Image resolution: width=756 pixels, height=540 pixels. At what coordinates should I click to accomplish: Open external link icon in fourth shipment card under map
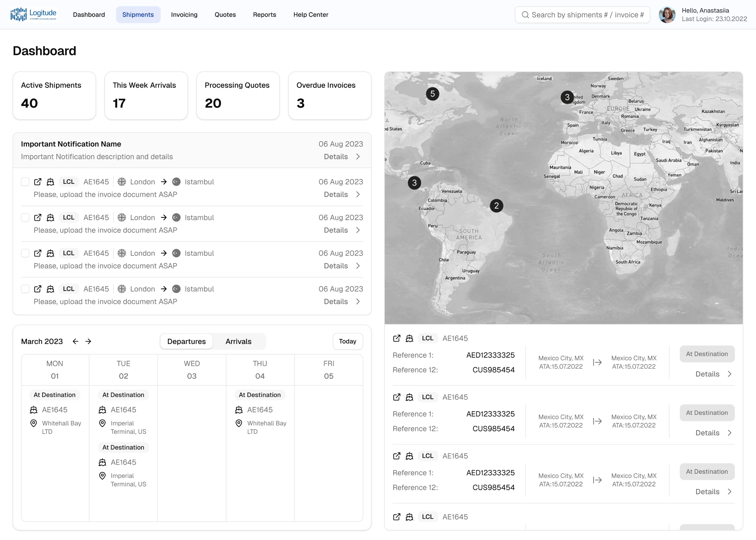[x=397, y=517]
